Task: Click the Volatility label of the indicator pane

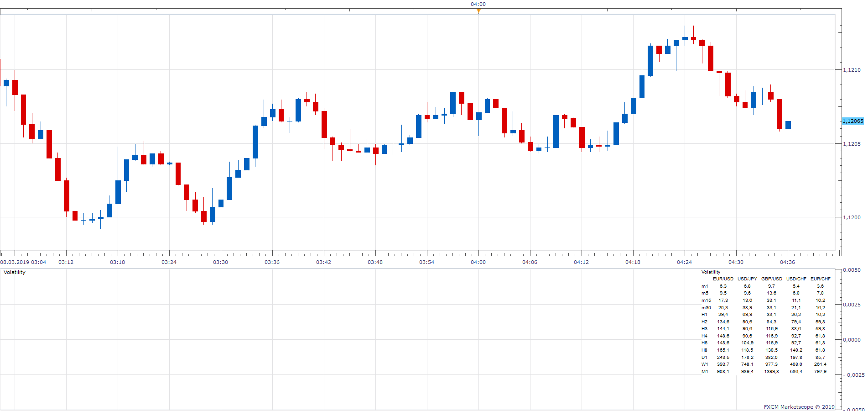Action: click(x=15, y=272)
